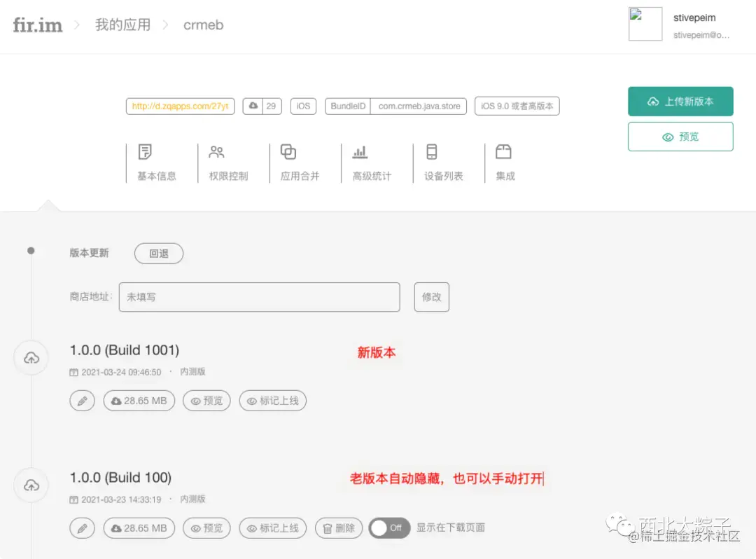
Task: Mark Build 100 as 标记上线
Action: pyautogui.click(x=273, y=528)
